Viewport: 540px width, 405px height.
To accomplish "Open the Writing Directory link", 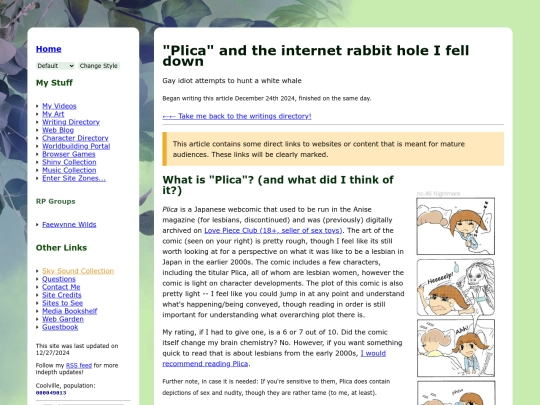I will click(x=71, y=122).
